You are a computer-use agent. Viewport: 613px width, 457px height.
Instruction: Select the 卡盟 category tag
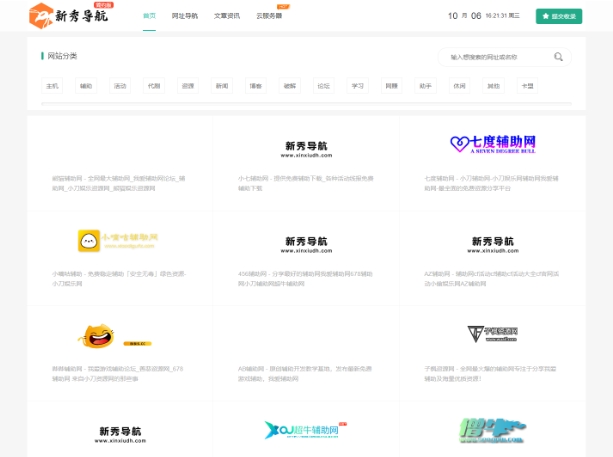pos(527,86)
